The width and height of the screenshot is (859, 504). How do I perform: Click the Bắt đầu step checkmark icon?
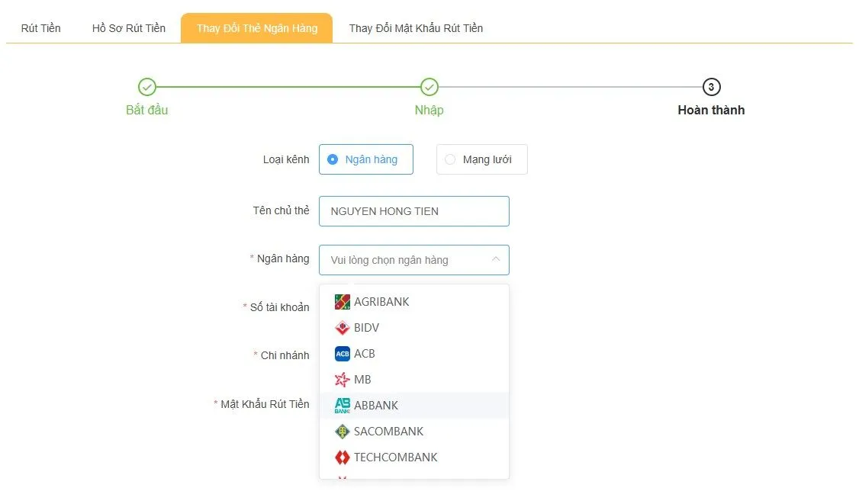pos(147,87)
